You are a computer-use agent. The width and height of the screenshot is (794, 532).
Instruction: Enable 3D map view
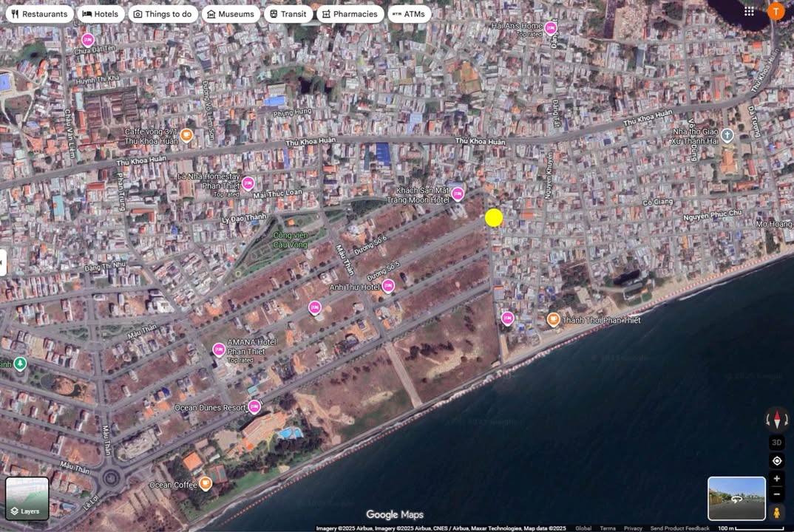[776, 442]
